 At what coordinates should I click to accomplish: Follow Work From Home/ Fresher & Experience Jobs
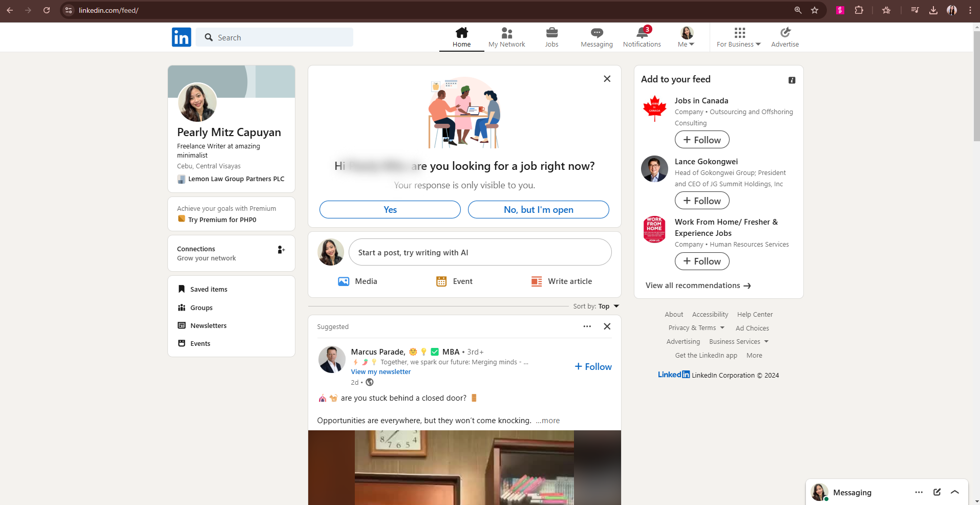coord(702,261)
